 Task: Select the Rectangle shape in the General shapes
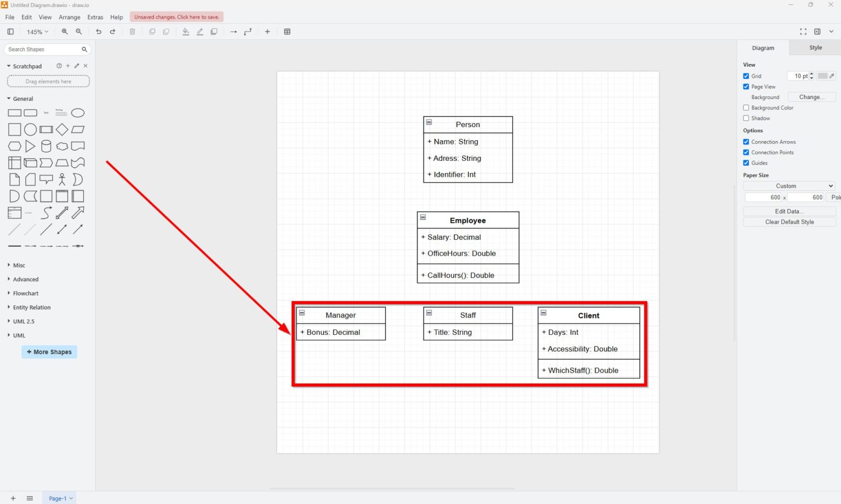tap(14, 113)
